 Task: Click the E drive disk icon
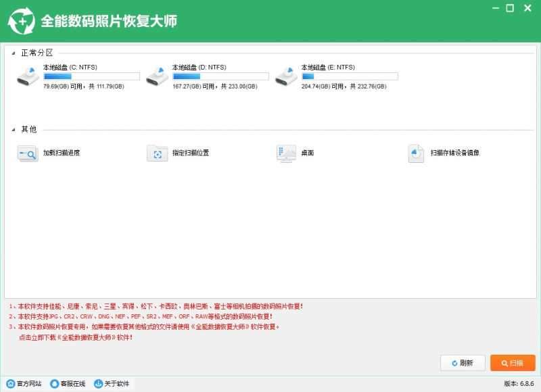(286, 76)
